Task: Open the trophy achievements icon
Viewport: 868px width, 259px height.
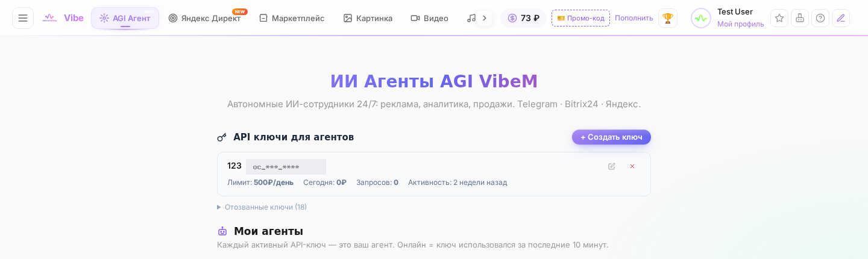Action: click(668, 18)
